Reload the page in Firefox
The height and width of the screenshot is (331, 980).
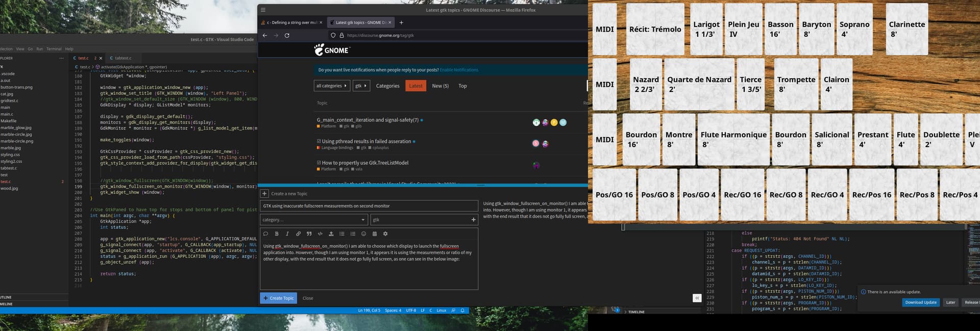pyautogui.click(x=287, y=35)
